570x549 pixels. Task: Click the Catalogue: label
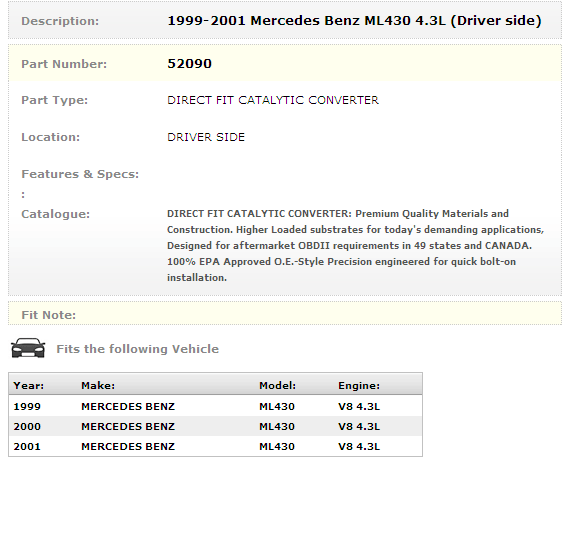55,214
